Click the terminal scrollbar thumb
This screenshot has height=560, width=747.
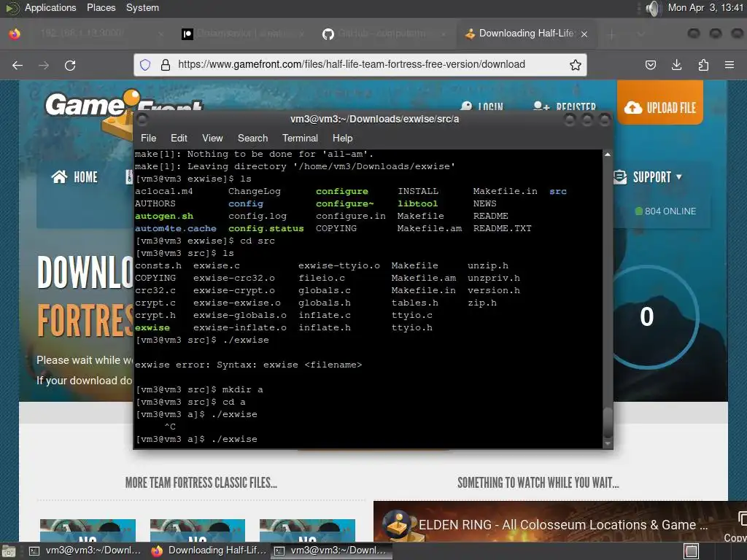[x=608, y=422]
